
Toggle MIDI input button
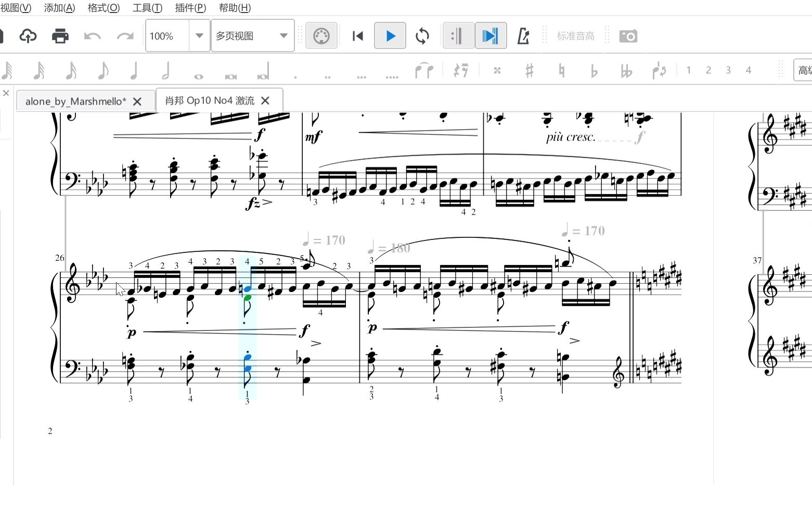click(321, 36)
